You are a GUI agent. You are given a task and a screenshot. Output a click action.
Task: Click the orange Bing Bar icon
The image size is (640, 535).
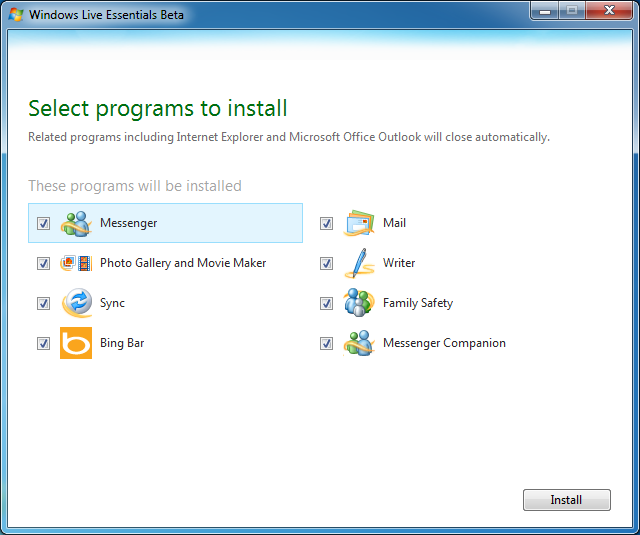point(76,343)
